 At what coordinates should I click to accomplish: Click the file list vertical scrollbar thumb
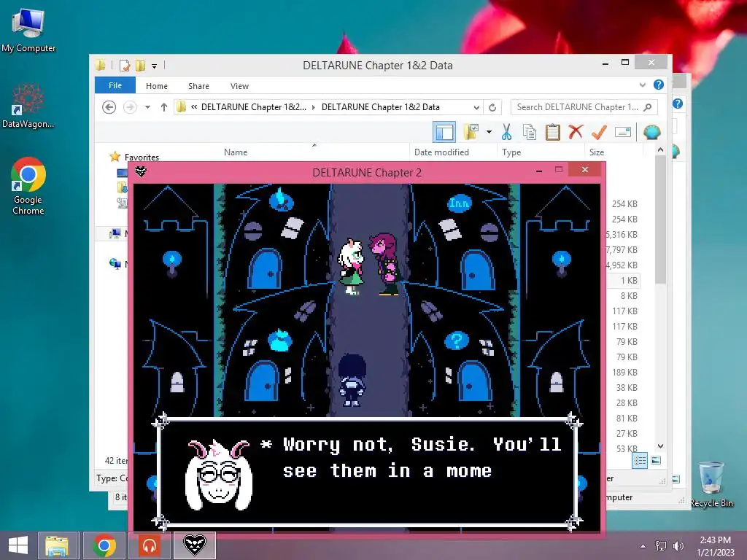coord(660,219)
